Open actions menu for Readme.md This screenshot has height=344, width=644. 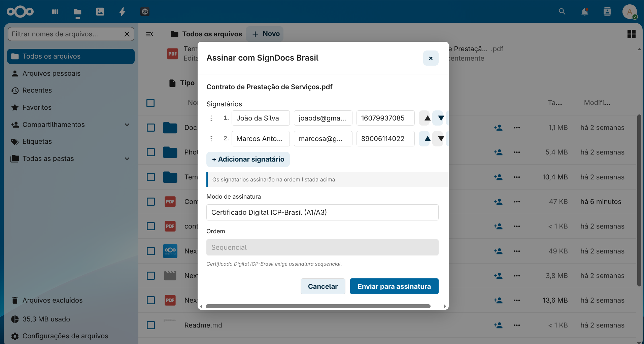tap(517, 325)
